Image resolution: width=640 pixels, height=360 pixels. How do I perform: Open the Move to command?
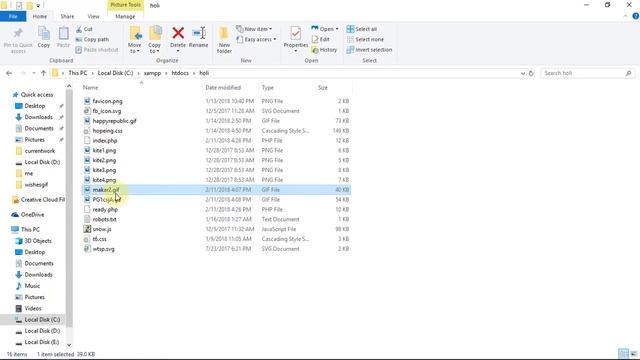pos(135,40)
